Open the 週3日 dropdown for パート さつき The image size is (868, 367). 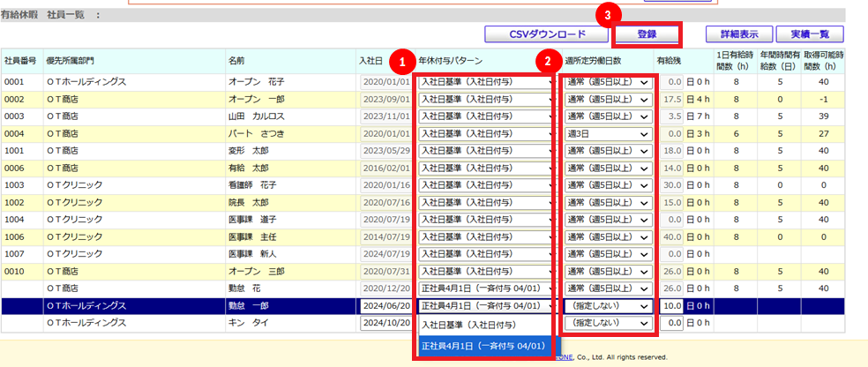point(609,133)
